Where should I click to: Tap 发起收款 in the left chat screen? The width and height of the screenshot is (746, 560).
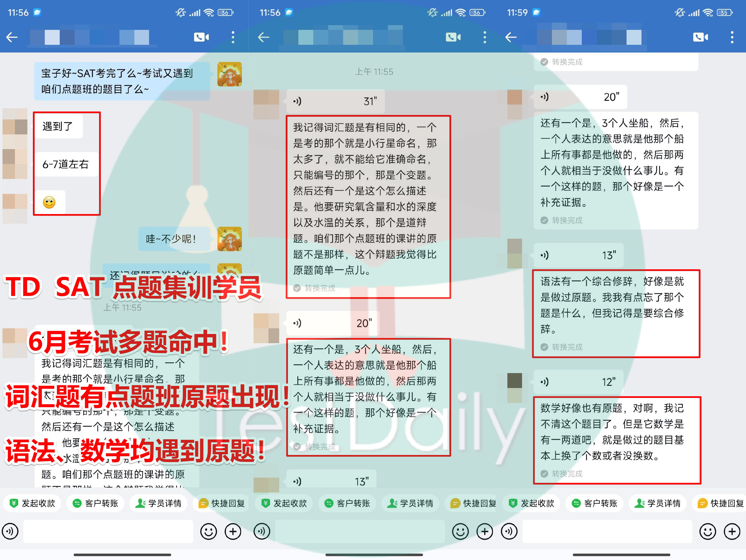tap(32, 503)
